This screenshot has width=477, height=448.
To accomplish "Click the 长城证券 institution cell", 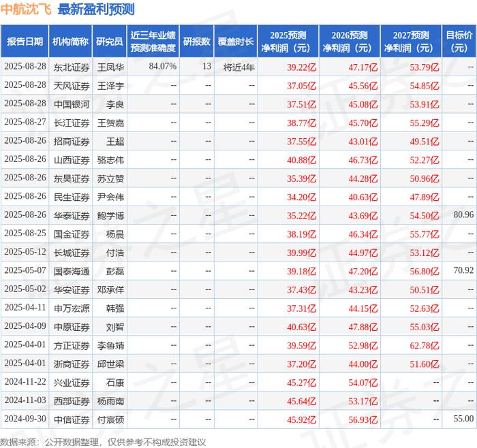I will [72, 253].
